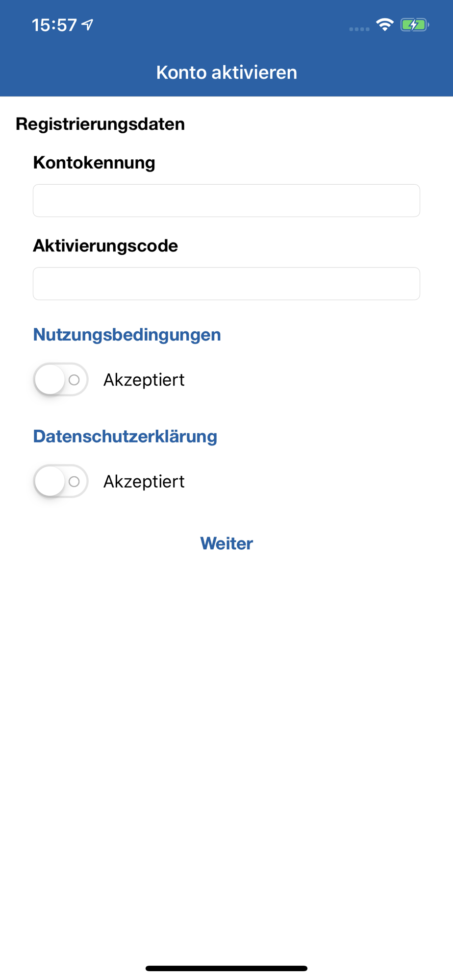453x980 pixels.
Task: Open the Nutzungsbedingungen link
Action: 127,335
